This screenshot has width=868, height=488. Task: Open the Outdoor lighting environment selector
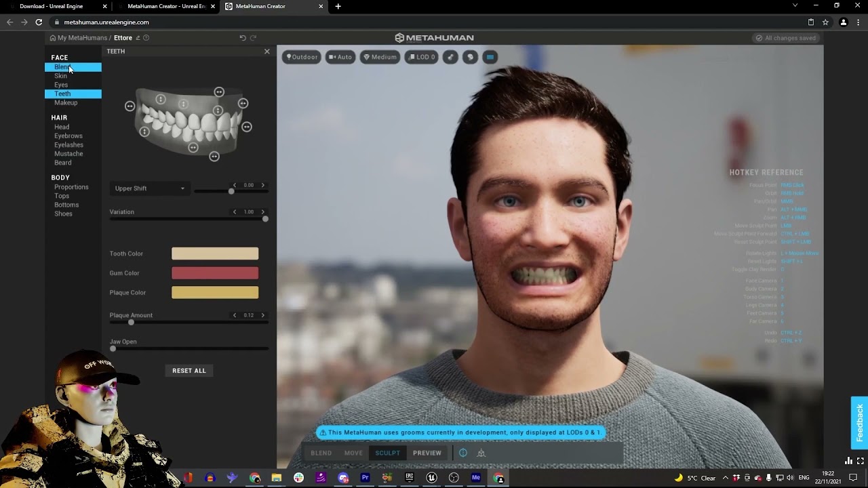point(302,57)
